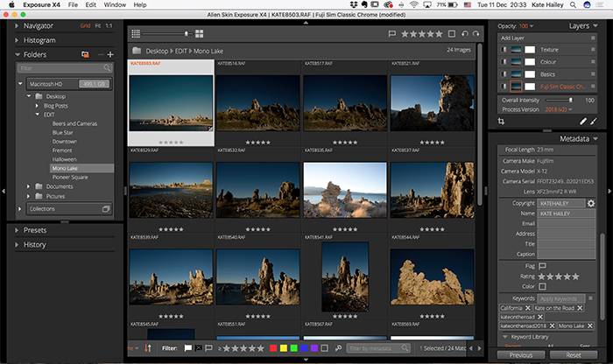Add a new folder bookmark with plus icon
The width and height of the screenshot is (613, 364).
click(110, 54)
